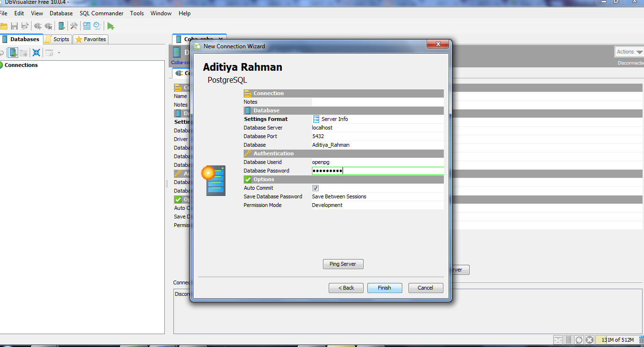
Task: Click the Open folder toolbar icon
Action: [3, 26]
